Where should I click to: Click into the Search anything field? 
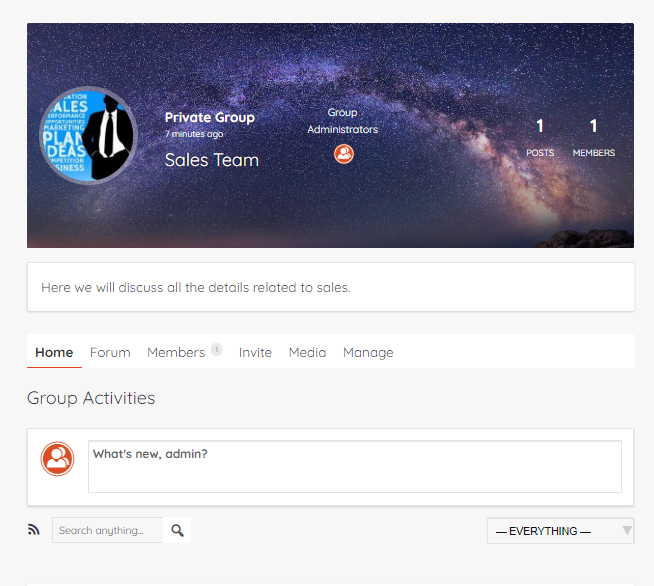tap(107, 530)
